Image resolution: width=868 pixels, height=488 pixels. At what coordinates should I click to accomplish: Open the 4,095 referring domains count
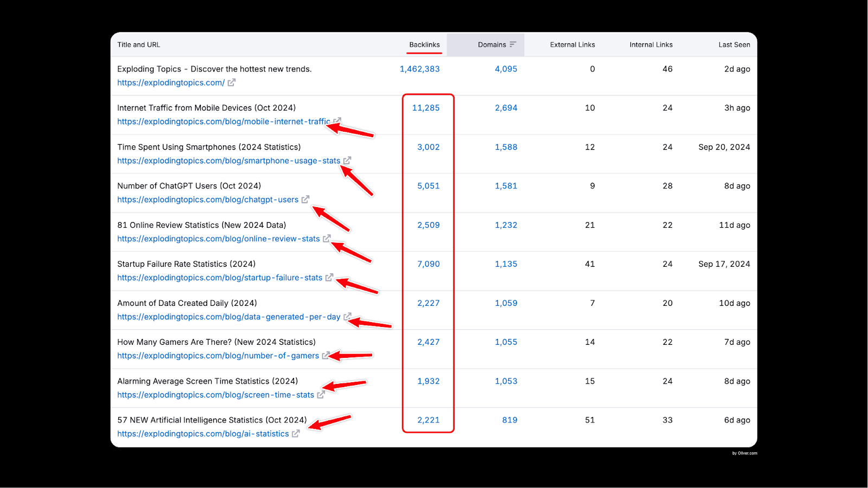[x=506, y=69]
